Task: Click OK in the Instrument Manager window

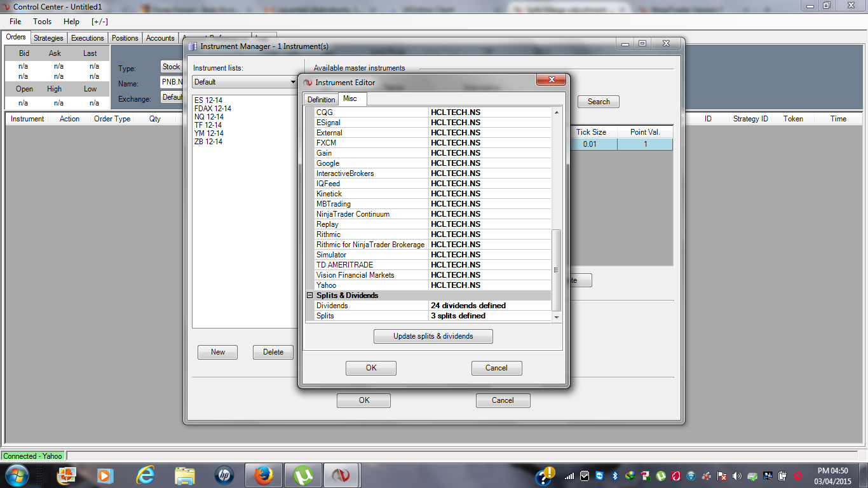Action: pos(364,400)
